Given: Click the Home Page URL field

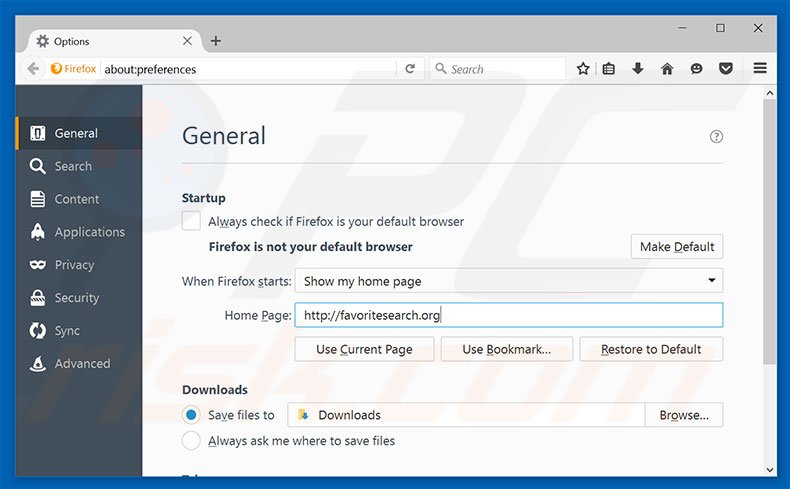Looking at the screenshot, I should pyautogui.click(x=508, y=315).
